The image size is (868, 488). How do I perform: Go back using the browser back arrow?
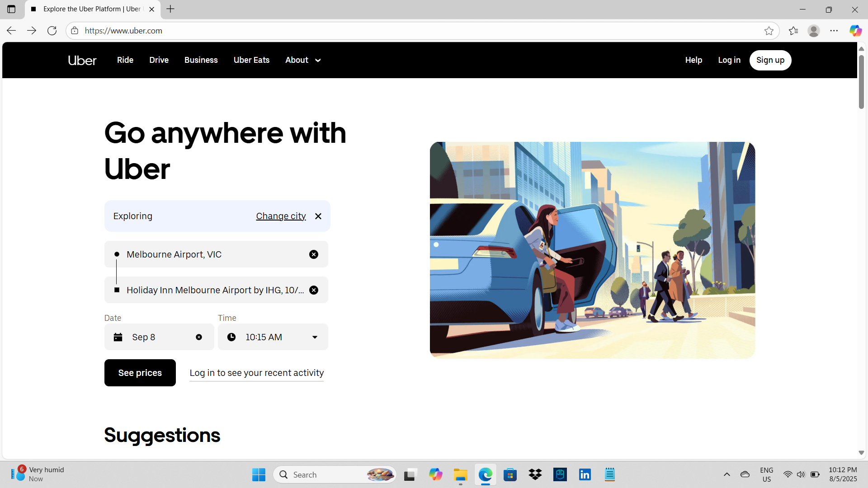point(11,31)
